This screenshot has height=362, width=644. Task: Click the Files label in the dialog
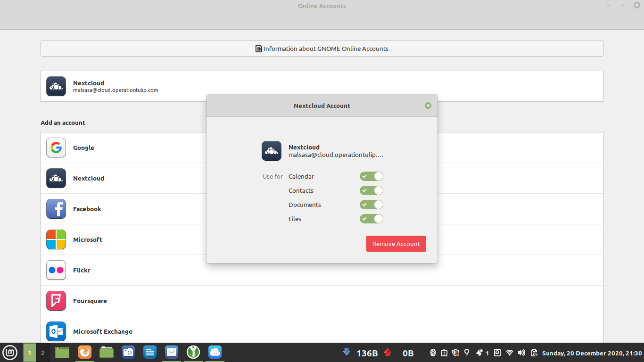pyautogui.click(x=295, y=219)
